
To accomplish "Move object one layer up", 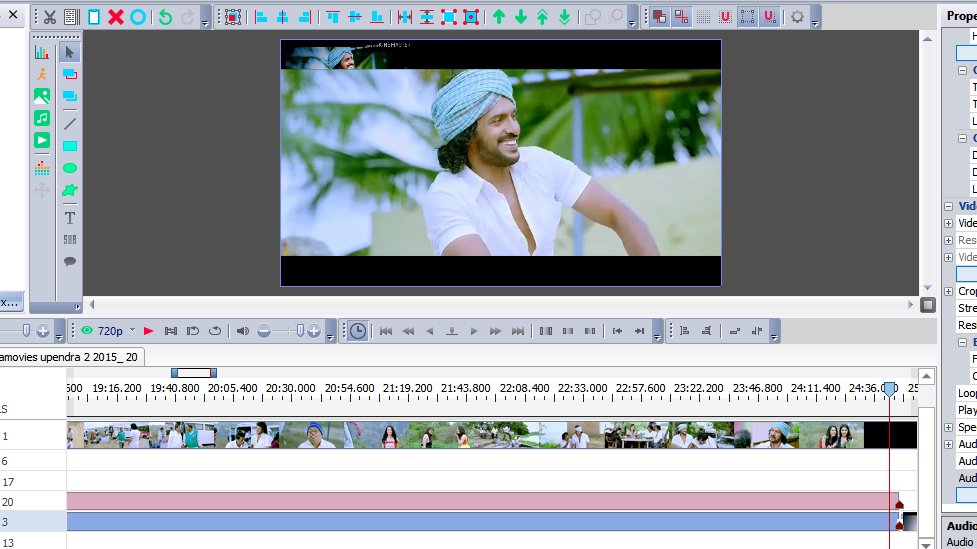I will click(498, 17).
